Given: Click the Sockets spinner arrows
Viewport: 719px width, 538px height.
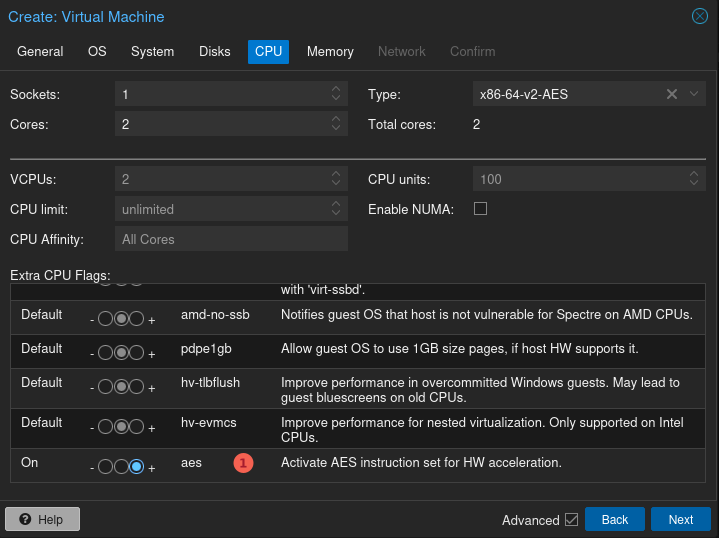Looking at the screenshot, I should [x=336, y=94].
